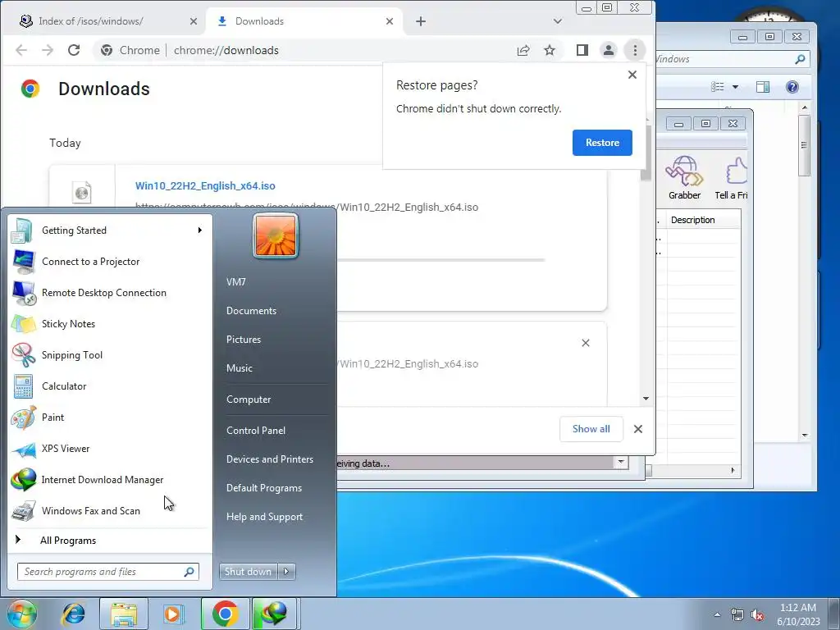The image size is (840, 630).
Task: Launch Calculator from Start menu
Action: [109, 386]
